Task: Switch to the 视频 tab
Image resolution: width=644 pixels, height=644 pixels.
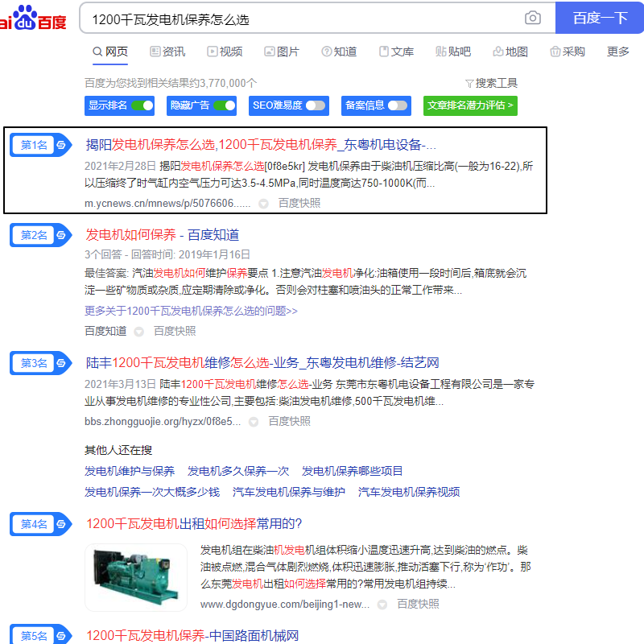Action: (x=225, y=52)
